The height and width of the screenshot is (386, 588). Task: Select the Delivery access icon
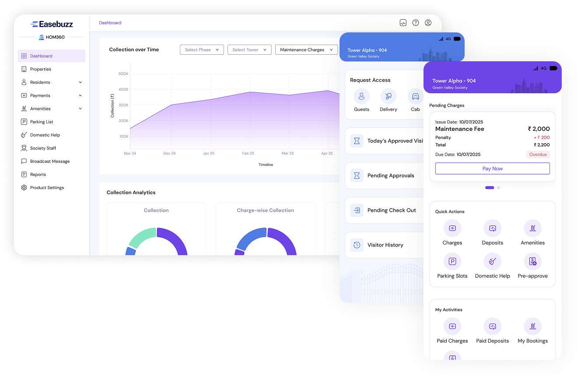tap(388, 96)
